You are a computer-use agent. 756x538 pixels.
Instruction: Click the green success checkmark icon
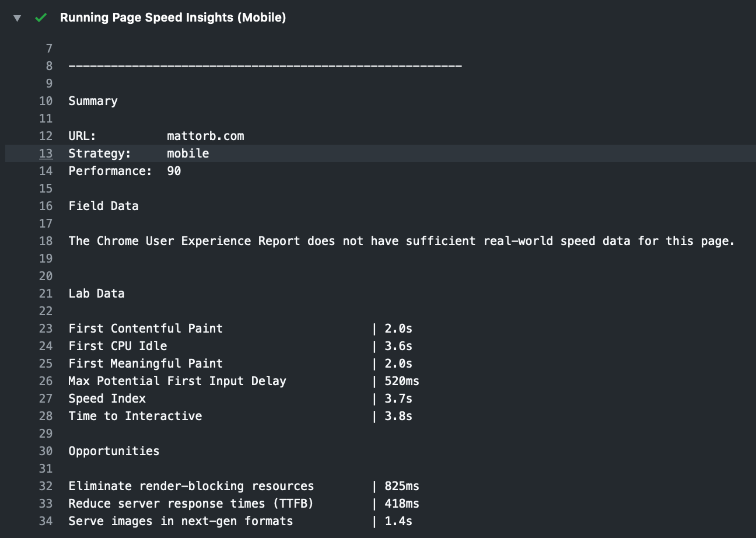[40, 18]
